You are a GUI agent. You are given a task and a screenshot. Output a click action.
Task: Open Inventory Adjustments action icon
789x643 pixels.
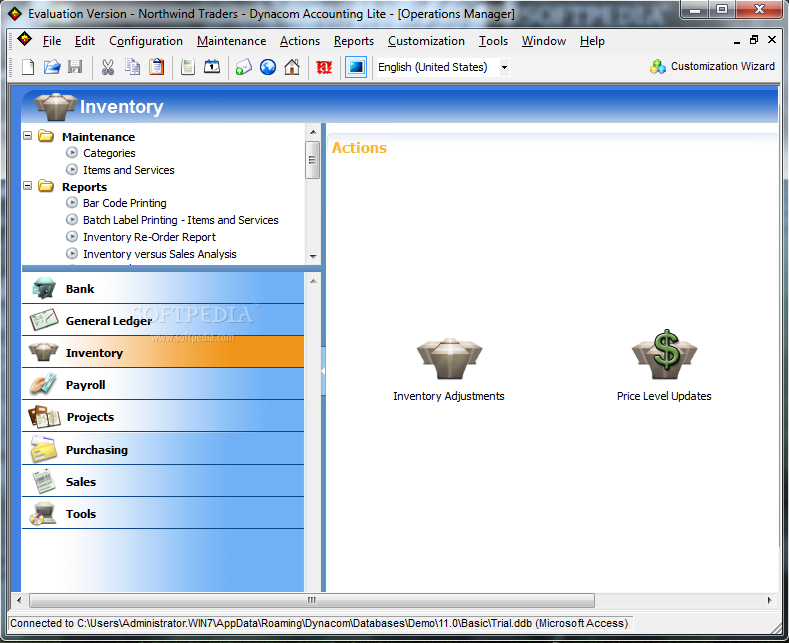pyautogui.click(x=449, y=358)
